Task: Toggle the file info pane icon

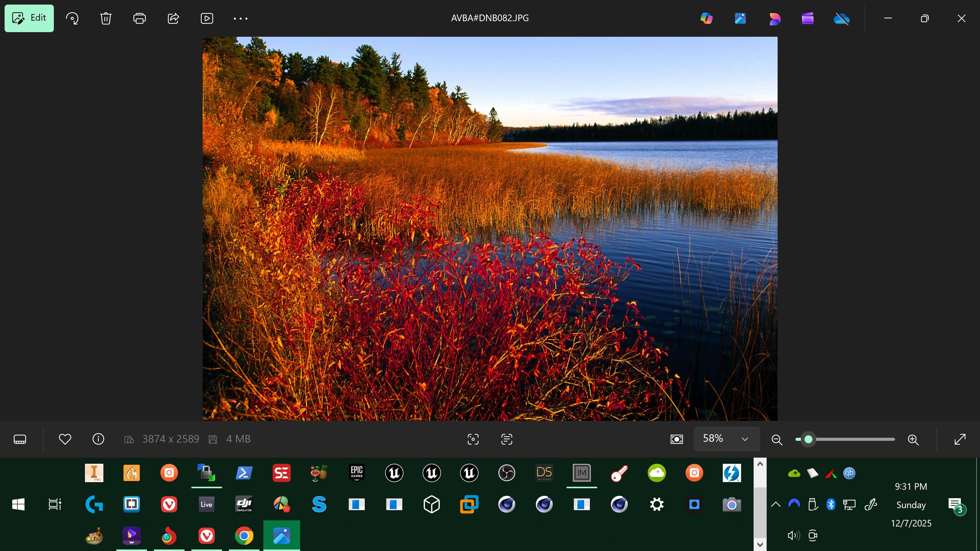Action: [x=98, y=439]
